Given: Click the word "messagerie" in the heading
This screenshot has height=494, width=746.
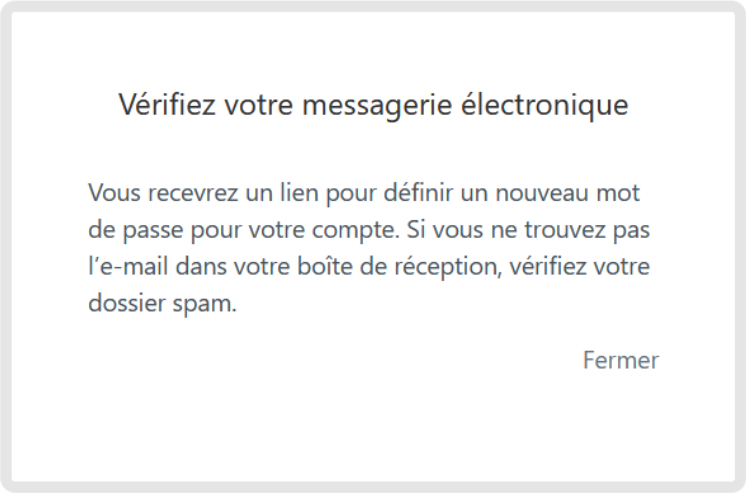Looking at the screenshot, I should (377, 107).
